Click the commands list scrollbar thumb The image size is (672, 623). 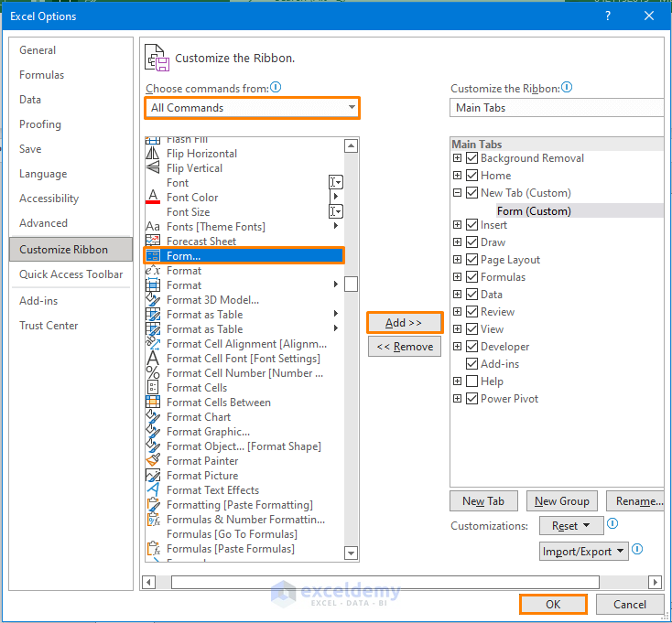click(x=351, y=284)
